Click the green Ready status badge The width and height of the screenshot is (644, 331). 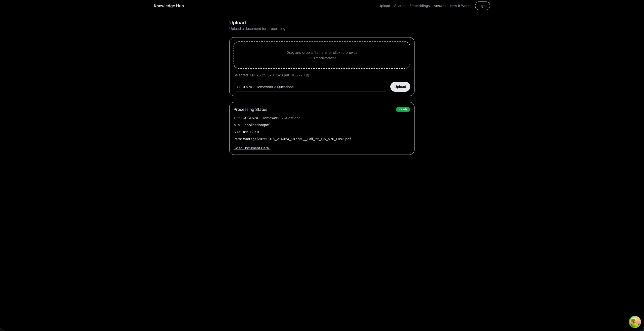402,109
